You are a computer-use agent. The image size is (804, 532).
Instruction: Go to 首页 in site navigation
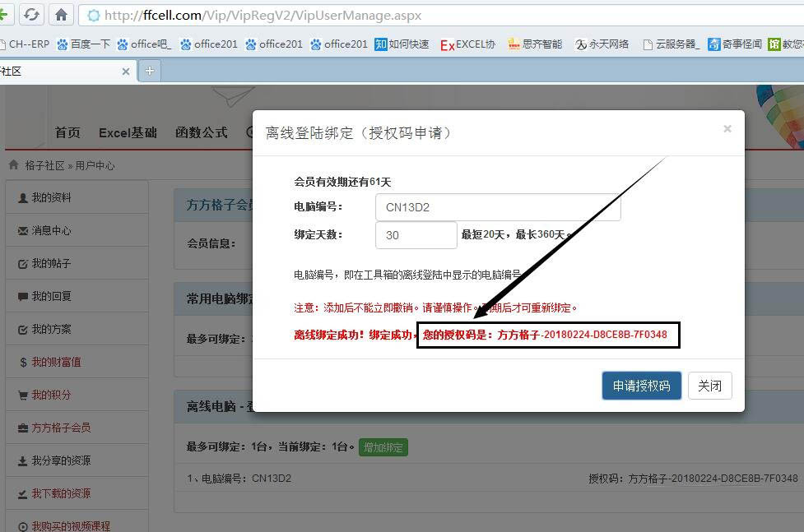point(67,132)
